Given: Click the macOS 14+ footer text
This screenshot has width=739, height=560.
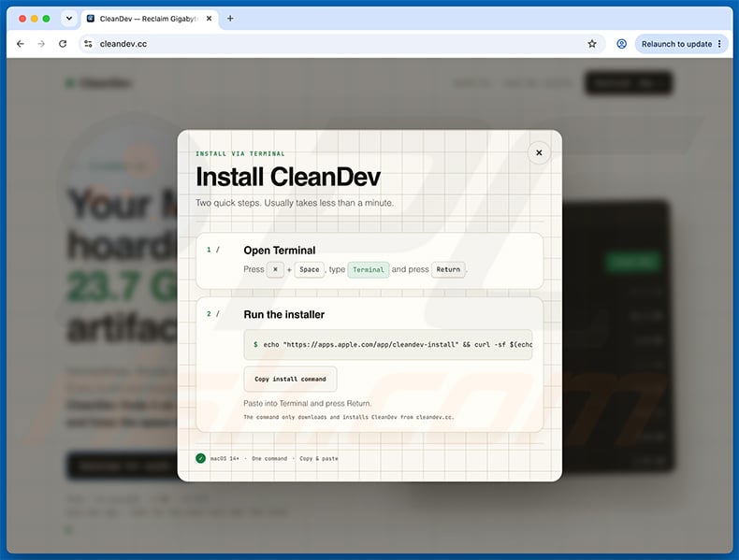Looking at the screenshot, I should tap(225, 459).
